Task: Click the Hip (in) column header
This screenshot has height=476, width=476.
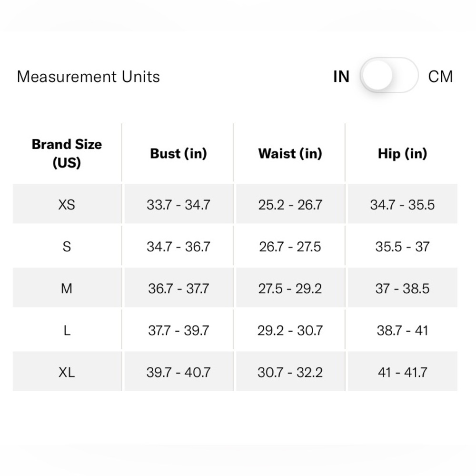Action: coord(403,154)
